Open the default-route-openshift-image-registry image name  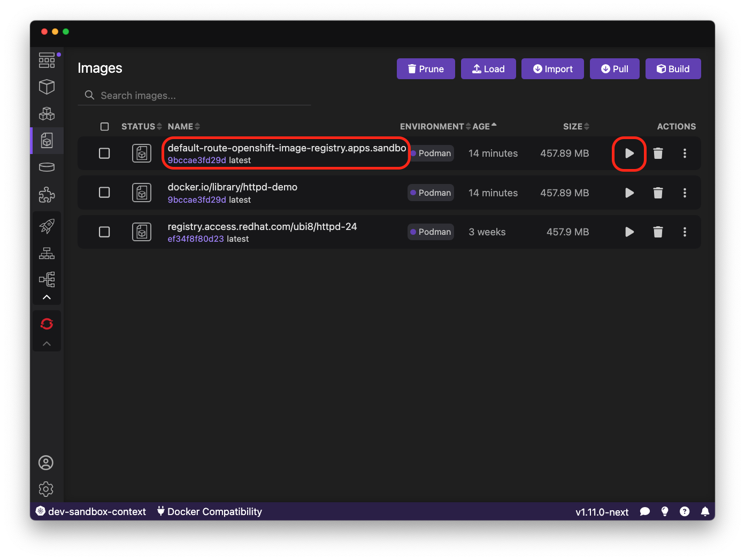(287, 148)
